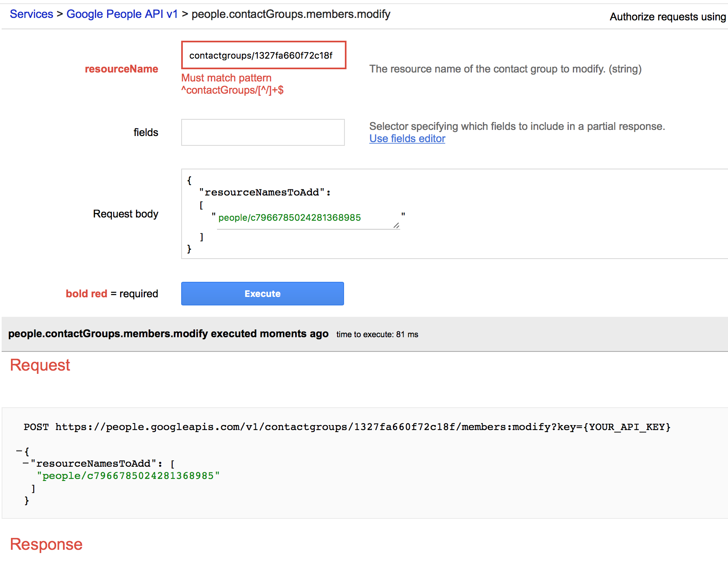Click the opening square bracket in Request body
Screen dimensions: 728x562
201,205
